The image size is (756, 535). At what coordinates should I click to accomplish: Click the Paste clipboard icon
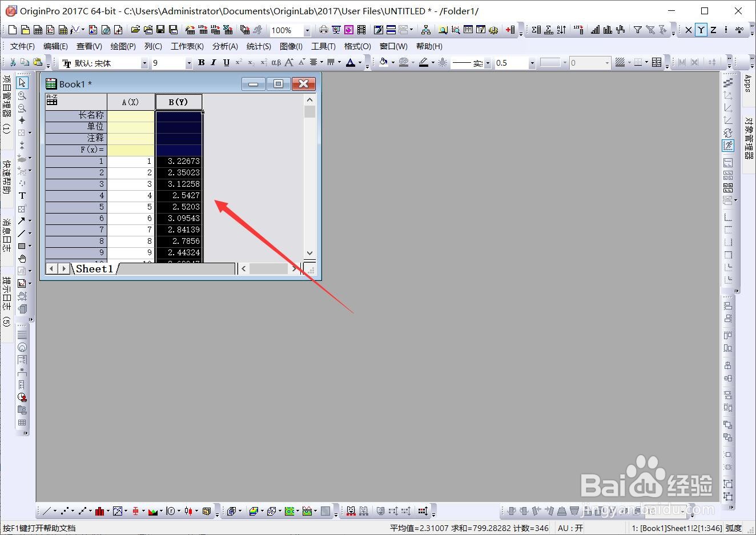[x=38, y=63]
